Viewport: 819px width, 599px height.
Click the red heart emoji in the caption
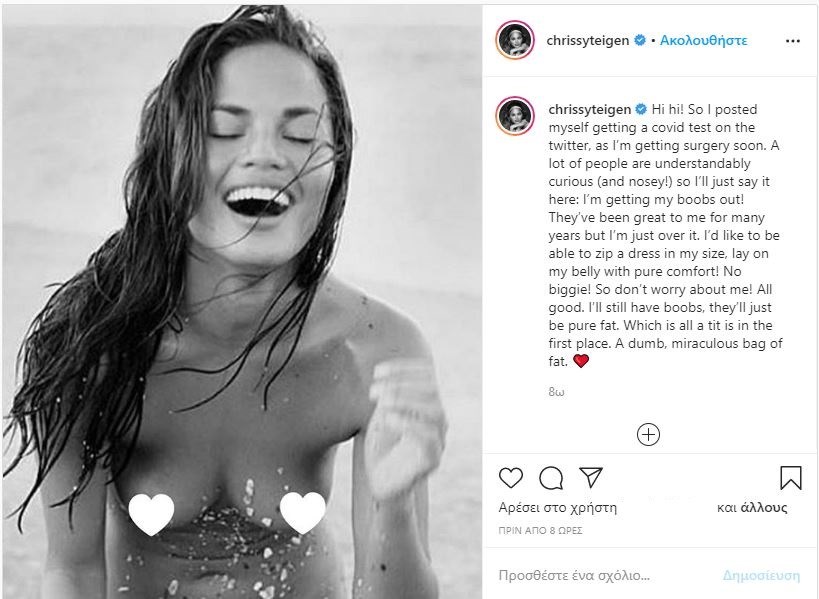(x=582, y=361)
